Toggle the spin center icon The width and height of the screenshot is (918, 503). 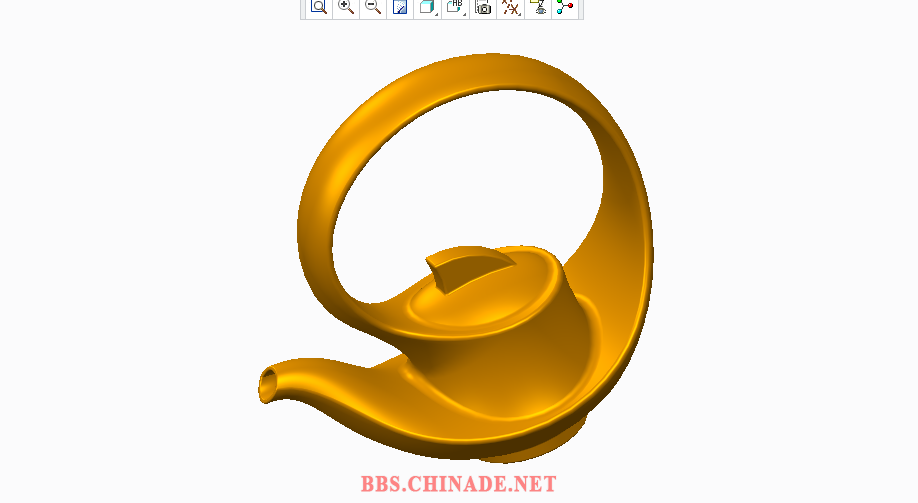click(x=566, y=7)
